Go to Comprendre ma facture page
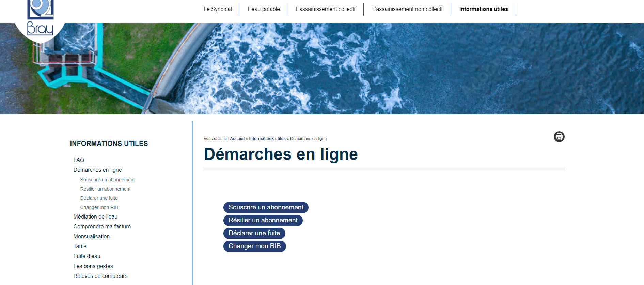The image size is (644, 285). coord(102,226)
